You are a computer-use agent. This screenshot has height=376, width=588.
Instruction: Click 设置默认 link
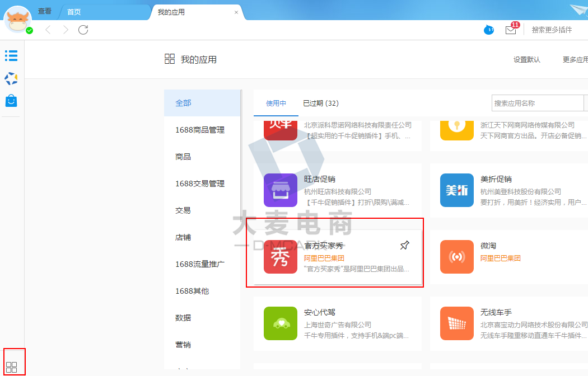(x=526, y=59)
